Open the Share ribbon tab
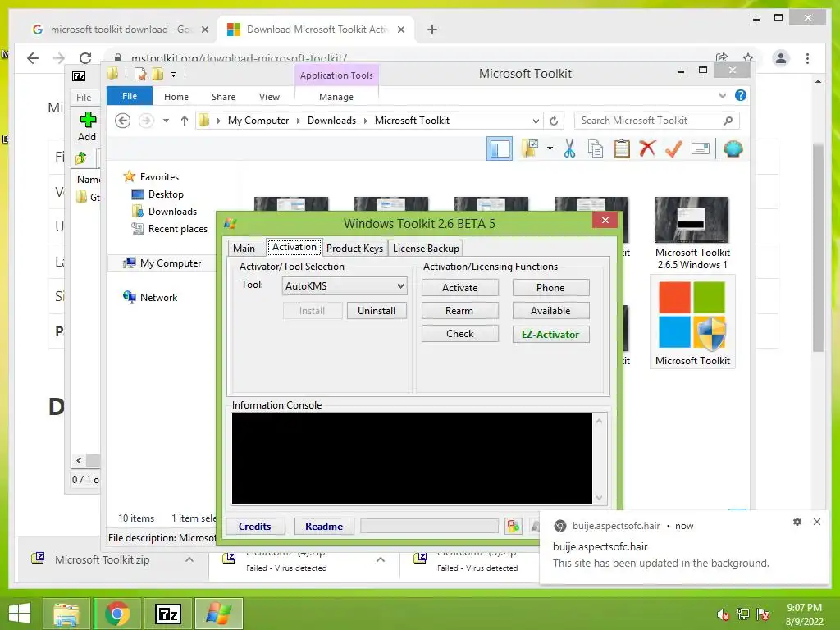Screen dimensions: 840x630 click(x=223, y=97)
